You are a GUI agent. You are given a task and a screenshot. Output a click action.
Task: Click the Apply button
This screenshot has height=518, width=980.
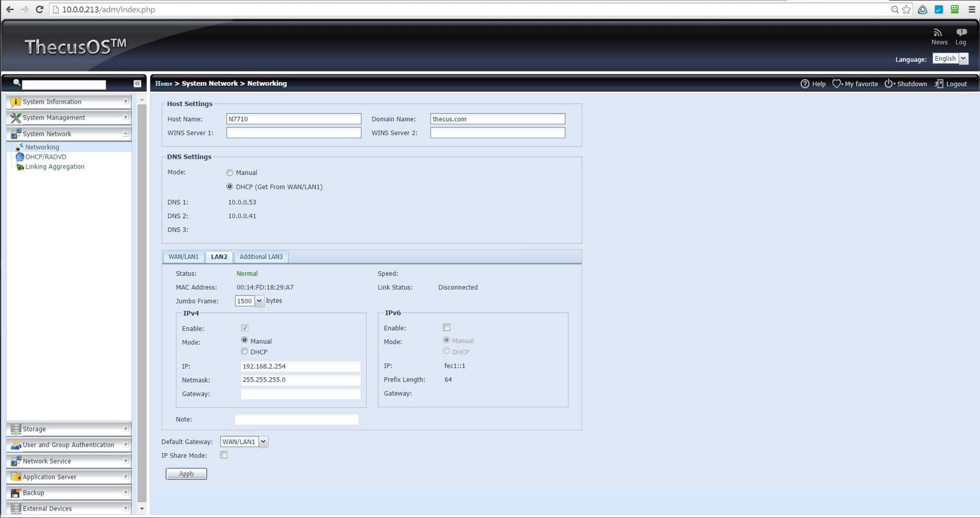(186, 474)
